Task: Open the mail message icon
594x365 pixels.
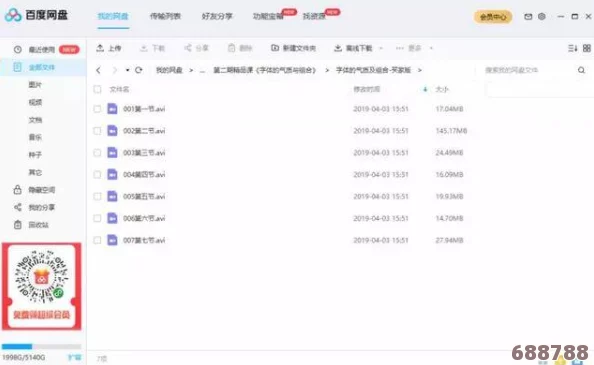Action: pos(528,16)
